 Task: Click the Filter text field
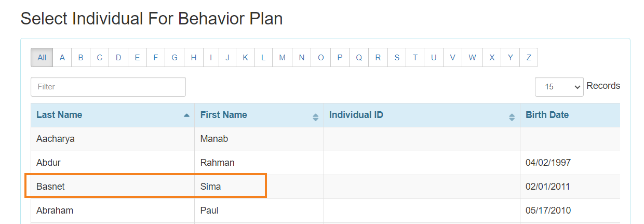click(x=108, y=87)
